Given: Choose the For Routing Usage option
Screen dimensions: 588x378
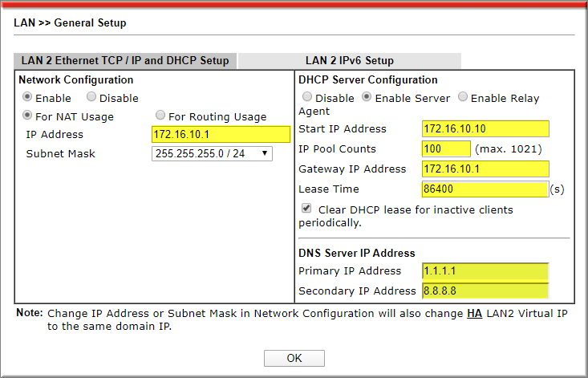Looking at the screenshot, I should [160, 116].
